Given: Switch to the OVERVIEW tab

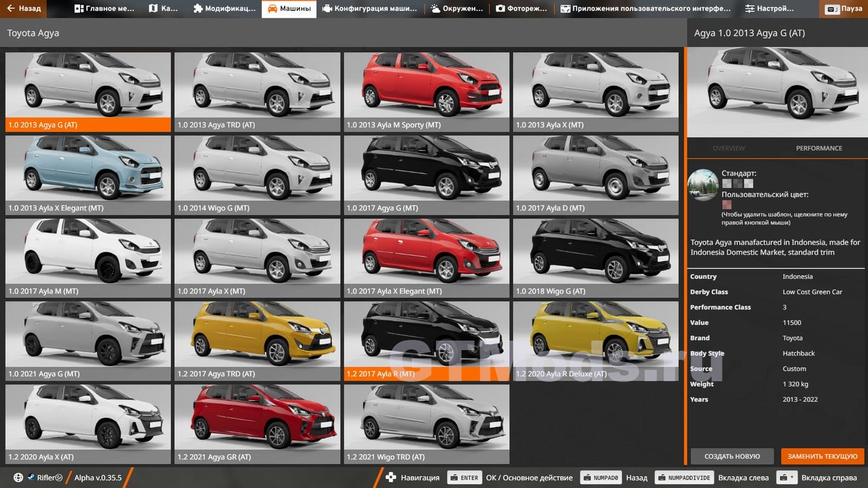Looking at the screenshot, I should 728,148.
